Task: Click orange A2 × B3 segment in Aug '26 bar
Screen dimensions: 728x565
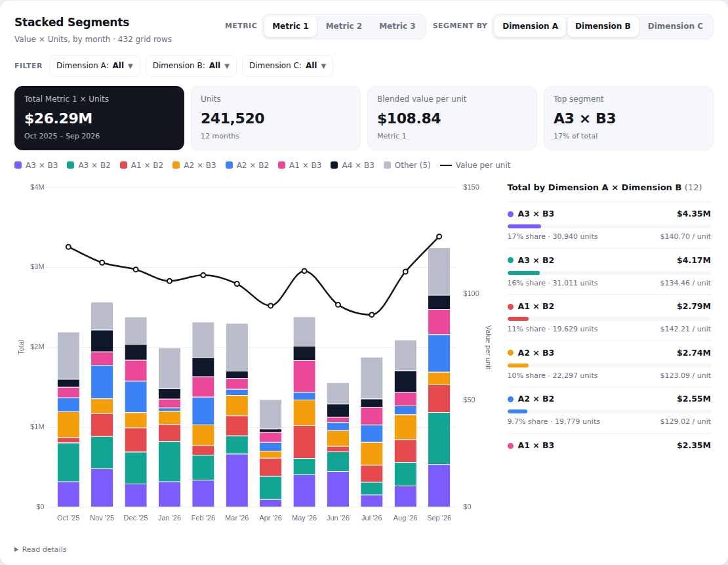Action: pyautogui.click(x=405, y=427)
